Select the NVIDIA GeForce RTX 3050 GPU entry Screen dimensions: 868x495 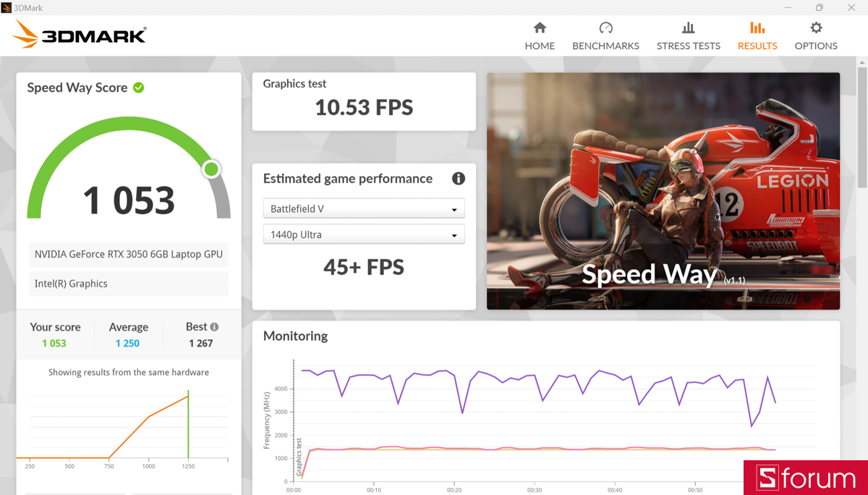[128, 254]
